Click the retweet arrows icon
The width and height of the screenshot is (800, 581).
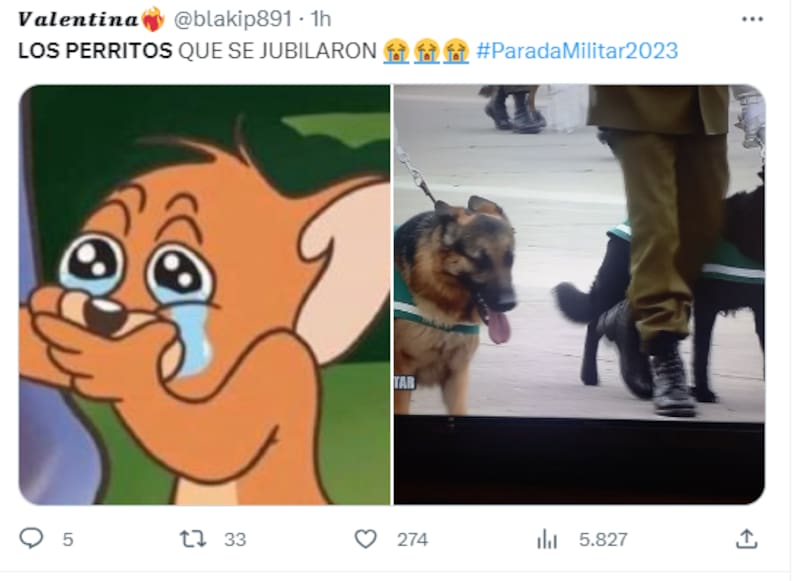point(193,539)
